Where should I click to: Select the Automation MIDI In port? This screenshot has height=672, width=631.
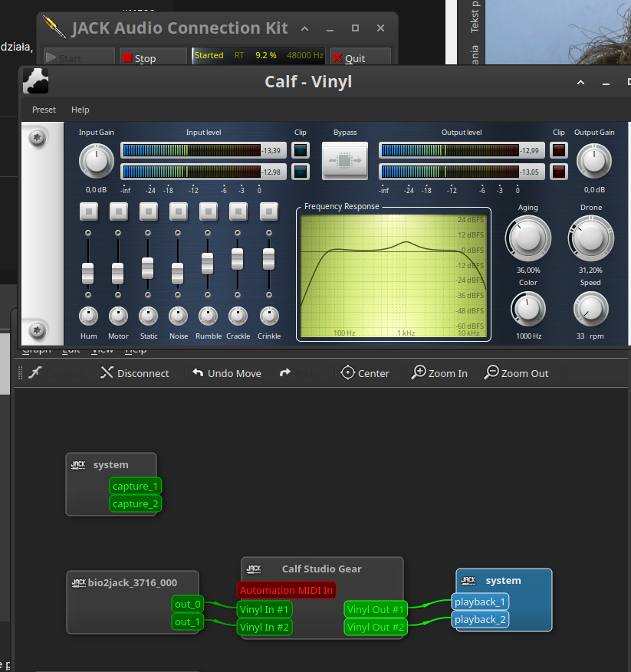click(x=286, y=590)
